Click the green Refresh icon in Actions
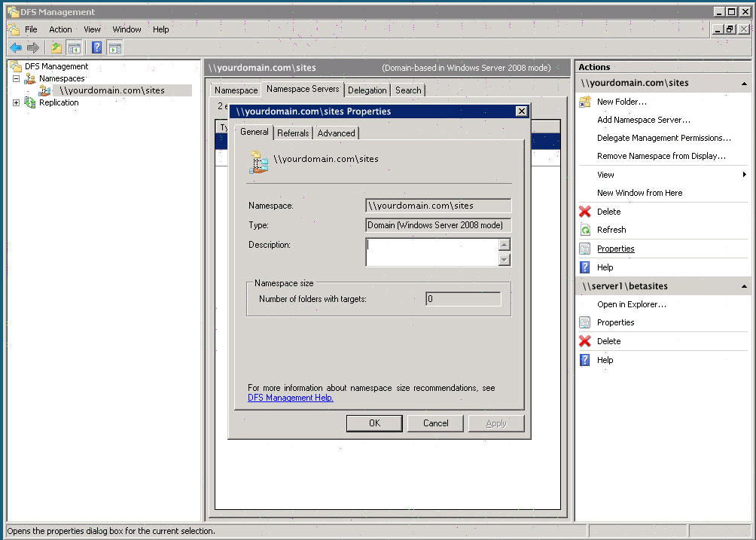Image resolution: width=756 pixels, height=540 pixels. coord(585,230)
